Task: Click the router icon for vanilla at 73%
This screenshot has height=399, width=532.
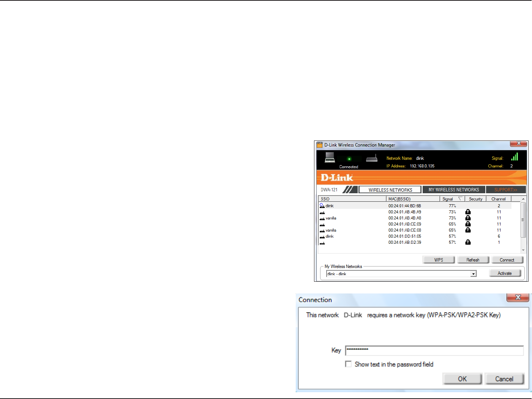Action: [322, 219]
